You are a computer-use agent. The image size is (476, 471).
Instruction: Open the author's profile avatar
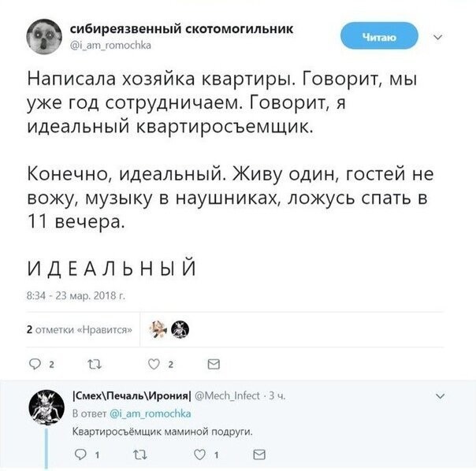44,37
